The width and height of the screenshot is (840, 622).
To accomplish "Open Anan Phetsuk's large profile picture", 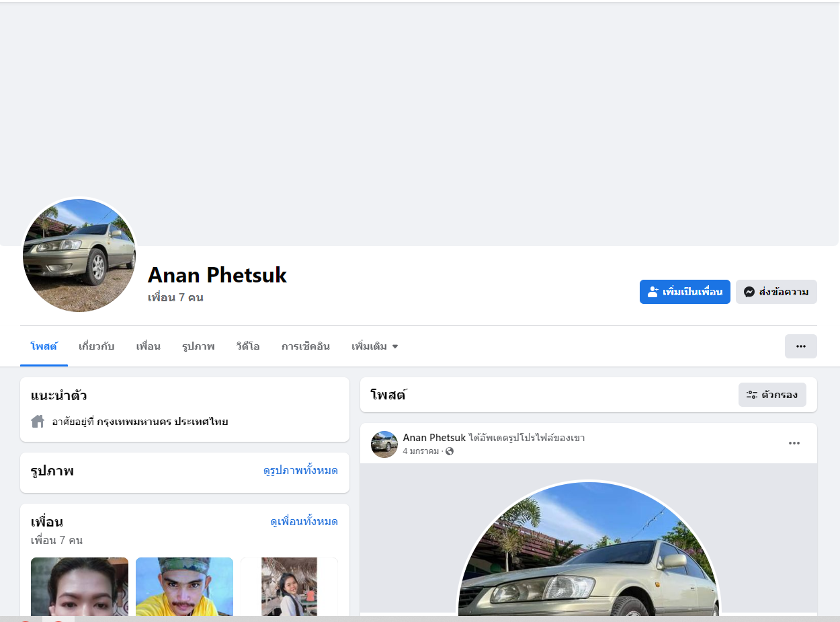I will (x=79, y=255).
